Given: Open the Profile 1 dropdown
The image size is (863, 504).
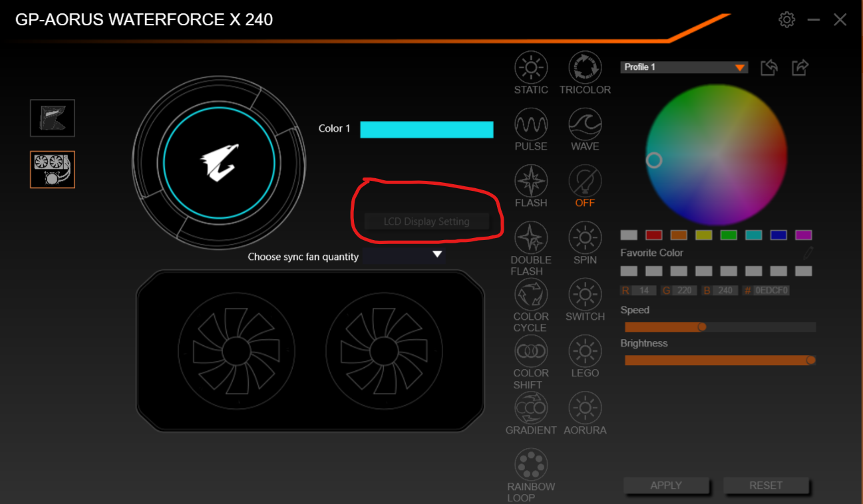Looking at the screenshot, I should [684, 67].
